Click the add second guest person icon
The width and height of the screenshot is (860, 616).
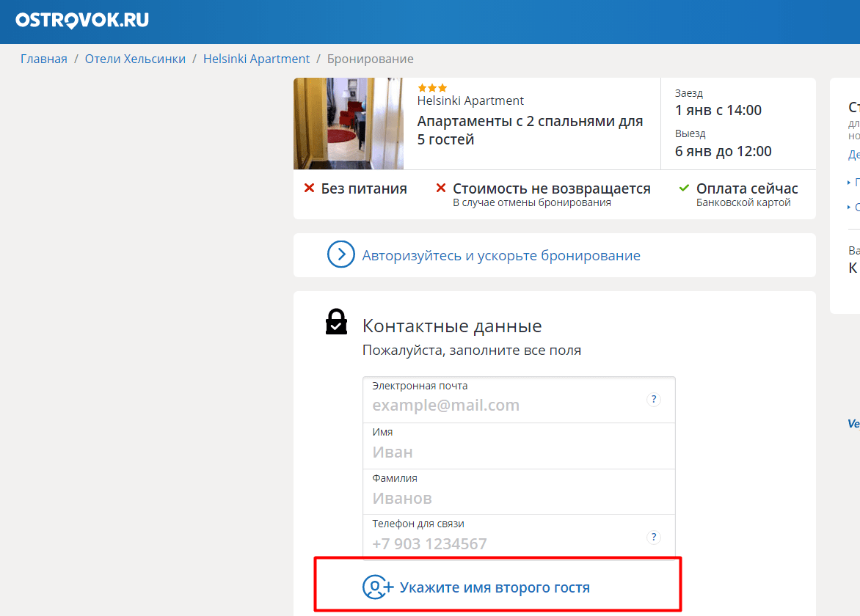pos(378,587)
